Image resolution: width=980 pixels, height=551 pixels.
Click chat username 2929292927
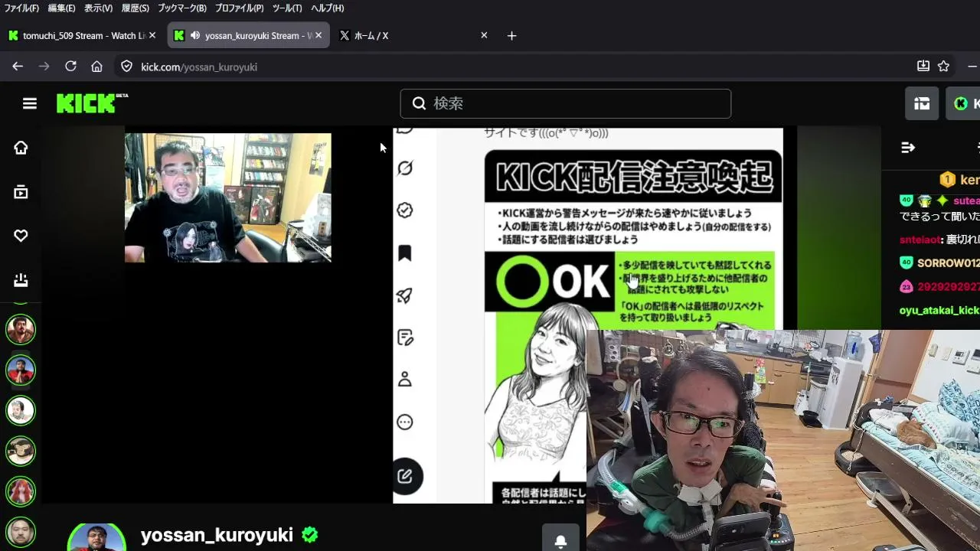click(948, 286)
